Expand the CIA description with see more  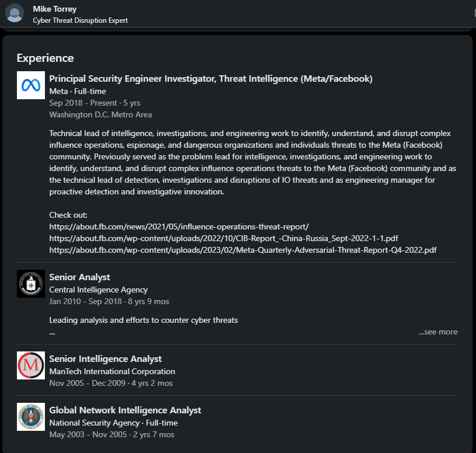(x=437, y=332)
